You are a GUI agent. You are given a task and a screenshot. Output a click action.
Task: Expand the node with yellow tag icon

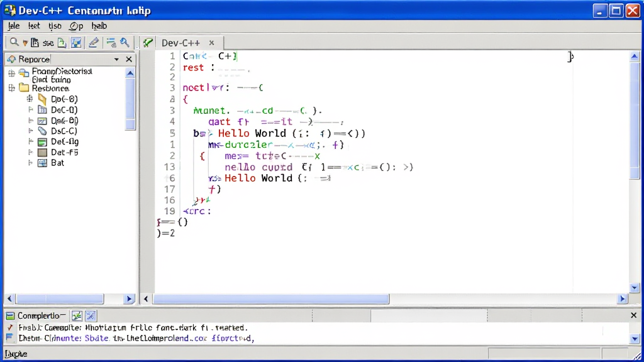tap(30, 99)
